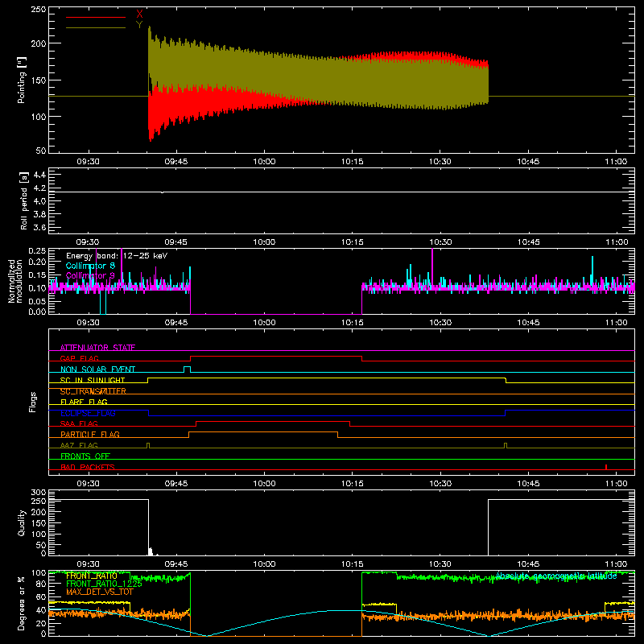
Task: Click the 'Flags' y-axis label
Action: 33,402
